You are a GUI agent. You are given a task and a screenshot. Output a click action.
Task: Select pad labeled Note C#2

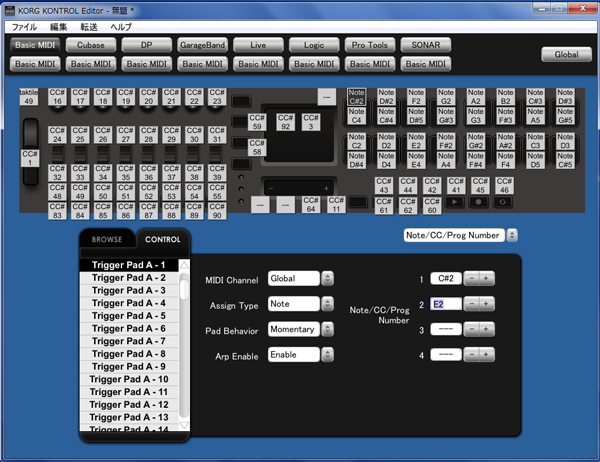click(356, 97)
